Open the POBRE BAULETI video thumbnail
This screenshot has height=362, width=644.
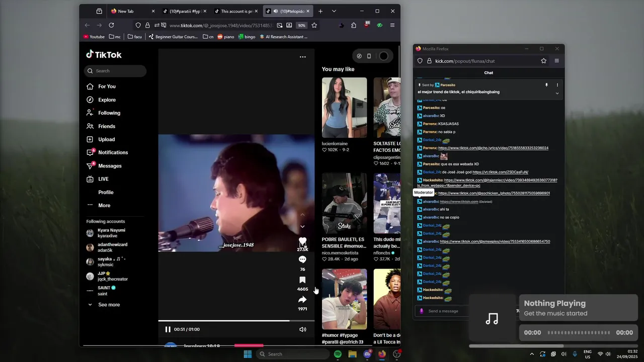coord(344,203)
